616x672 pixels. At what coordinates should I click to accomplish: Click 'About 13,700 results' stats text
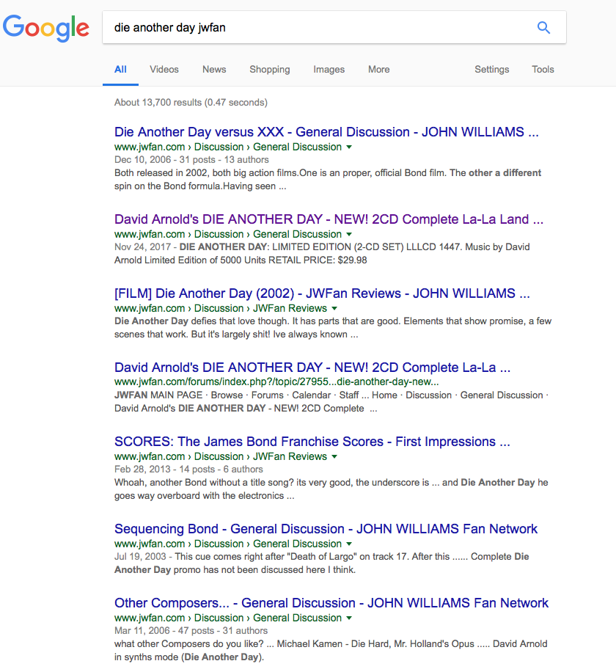coord(191,103)
